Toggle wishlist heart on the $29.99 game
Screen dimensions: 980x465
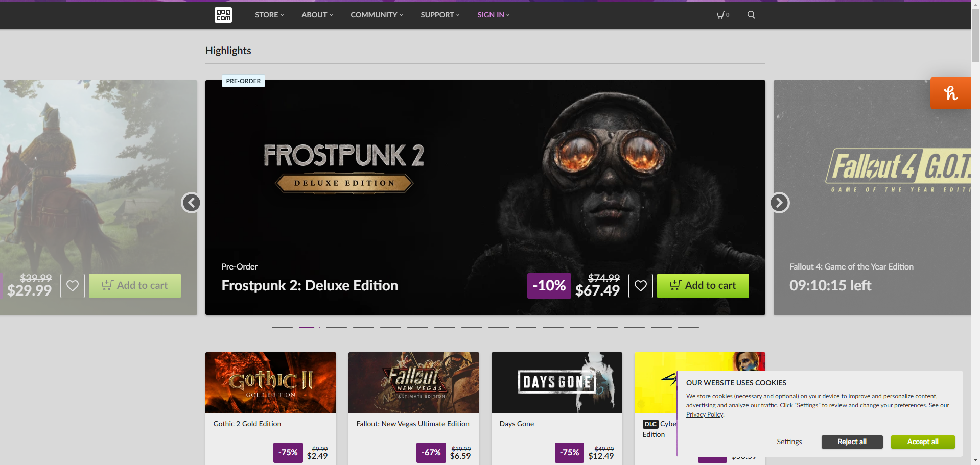pyautogui.click(x=73, y=286)
